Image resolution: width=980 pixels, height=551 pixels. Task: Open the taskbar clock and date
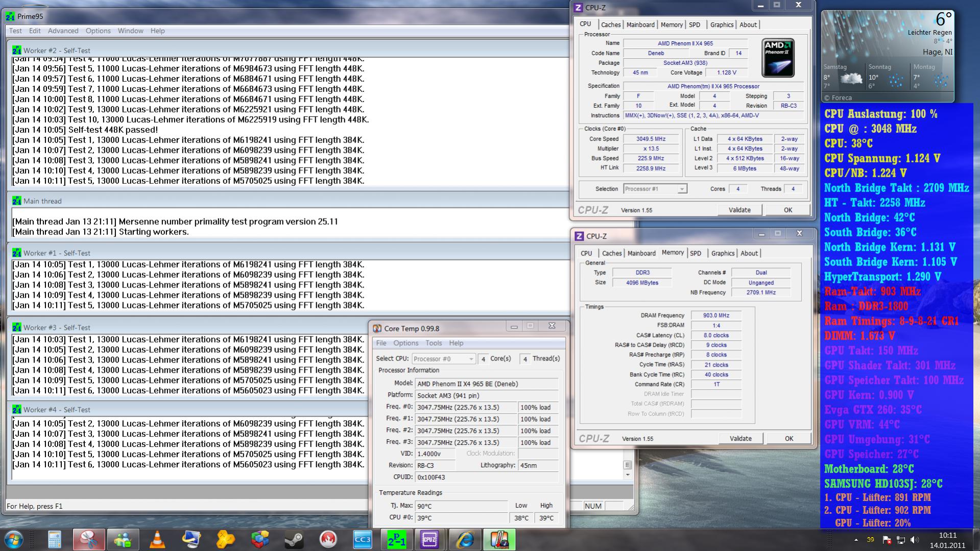point(947,540)
